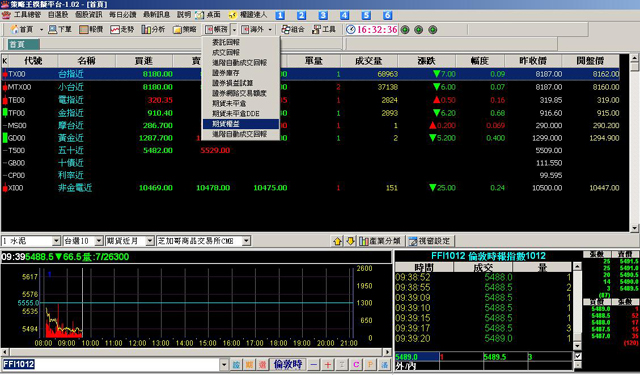Open the 最新訊息 menu
640x375 pixels.
pos(156,15)
